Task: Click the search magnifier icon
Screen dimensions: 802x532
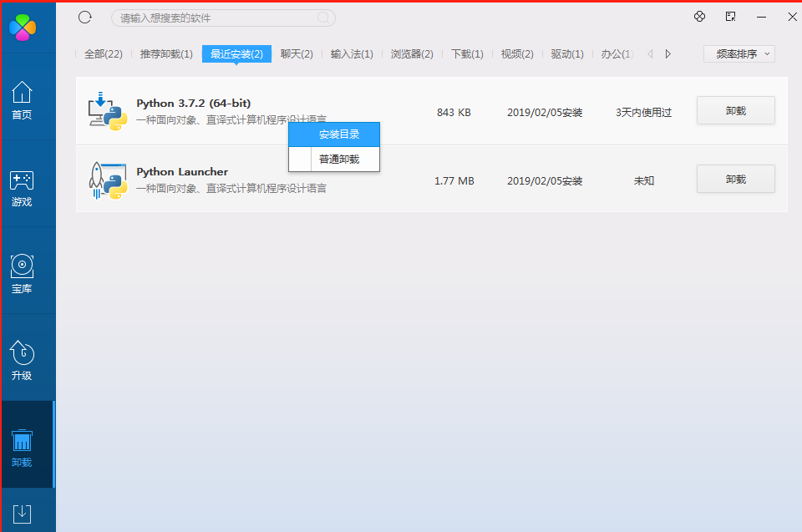Action: 323,18
